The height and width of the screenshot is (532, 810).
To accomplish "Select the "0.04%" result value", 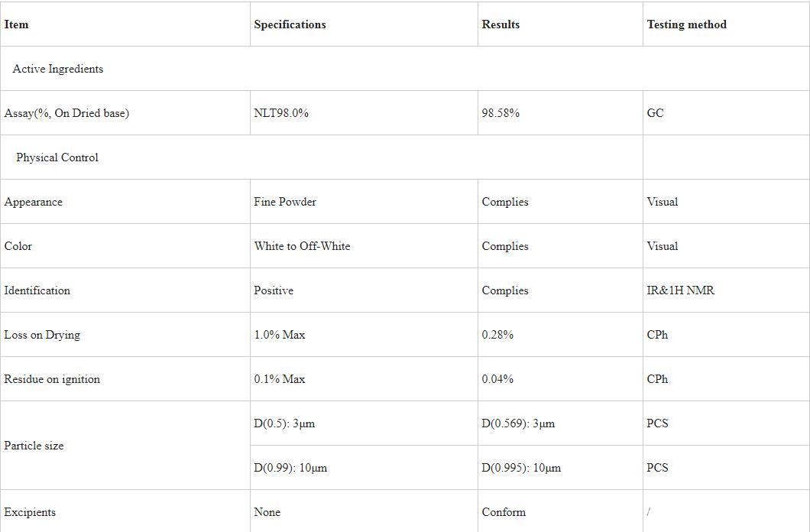I will (x=497, y=379).
